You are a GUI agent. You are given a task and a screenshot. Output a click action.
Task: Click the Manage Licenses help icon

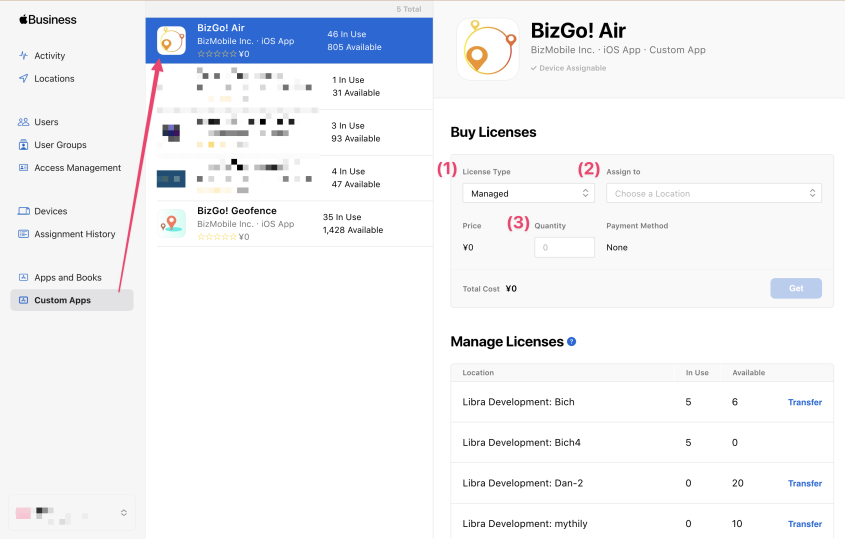(572, 342)
